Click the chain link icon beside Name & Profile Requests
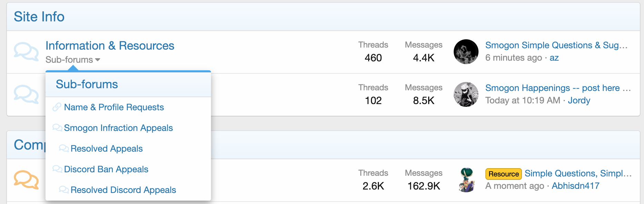 [x=57, y=107]
